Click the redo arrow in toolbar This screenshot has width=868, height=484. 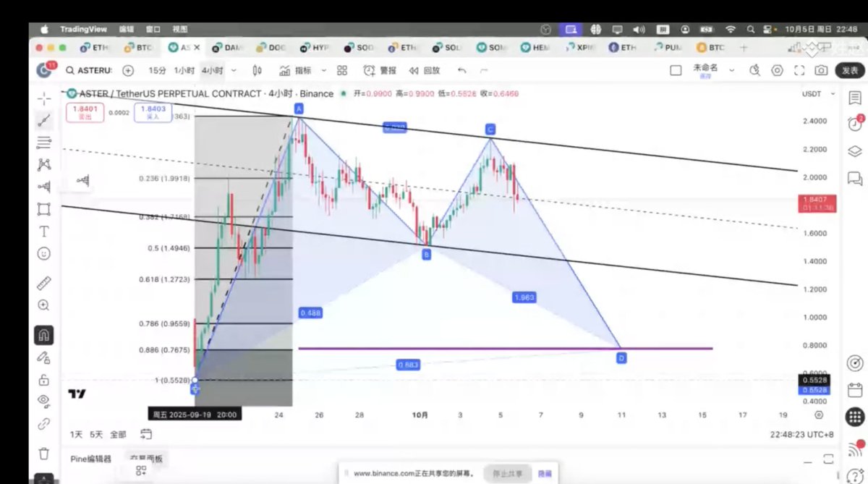point(483,70)
